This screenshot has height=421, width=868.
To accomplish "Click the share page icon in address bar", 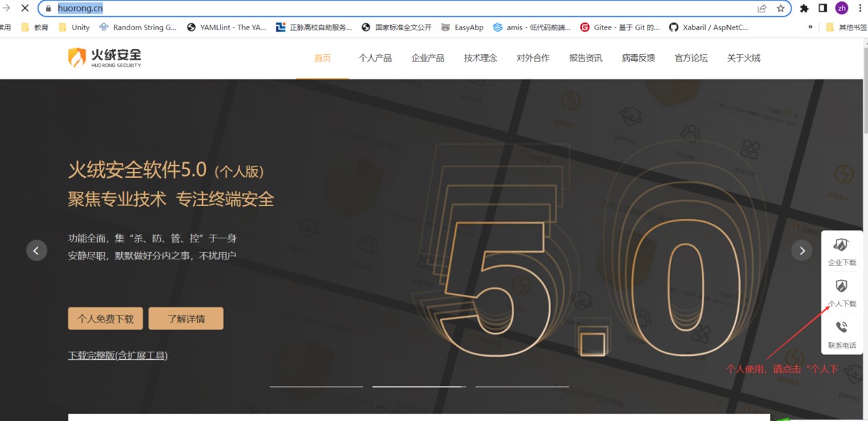I will point(762,8).
